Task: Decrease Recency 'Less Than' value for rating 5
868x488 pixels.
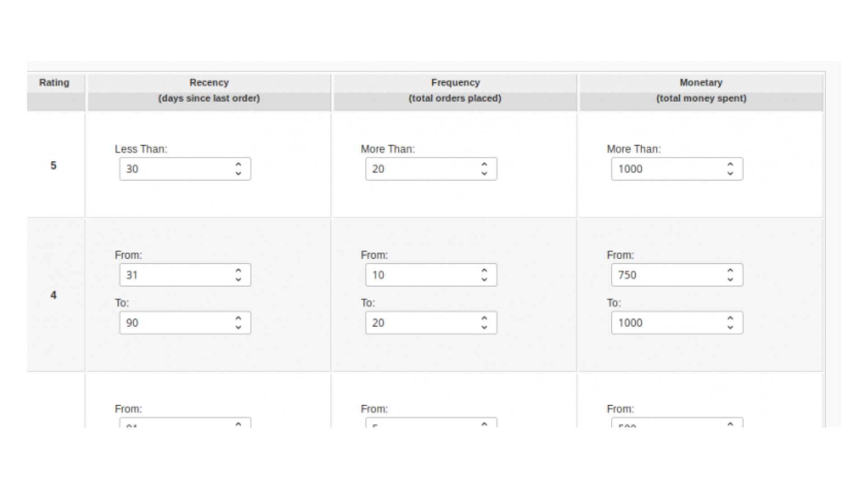Action: pyautogui.click(x=238, y=174)
